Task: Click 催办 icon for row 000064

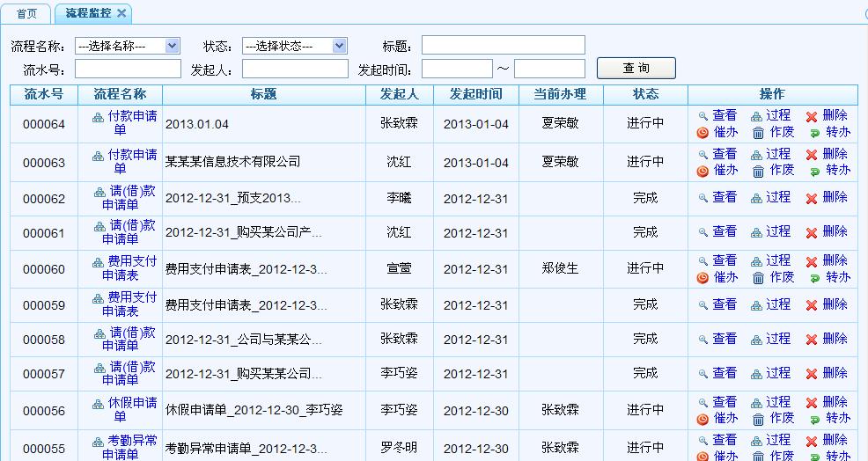Action: point(702,133)
